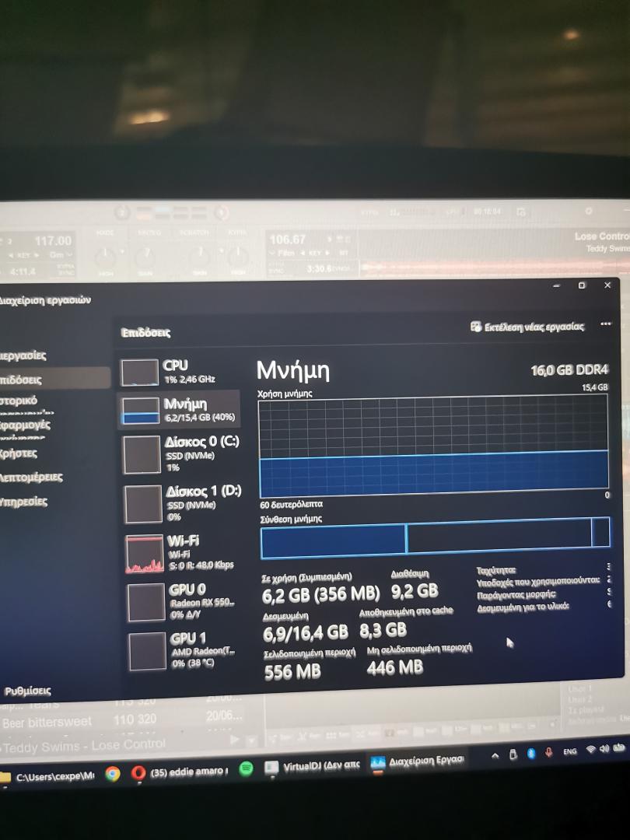Select the Μνήμη entry showing 6,2/15,4 GB
This screenshot has height=840, width=630.
point(178,410)
